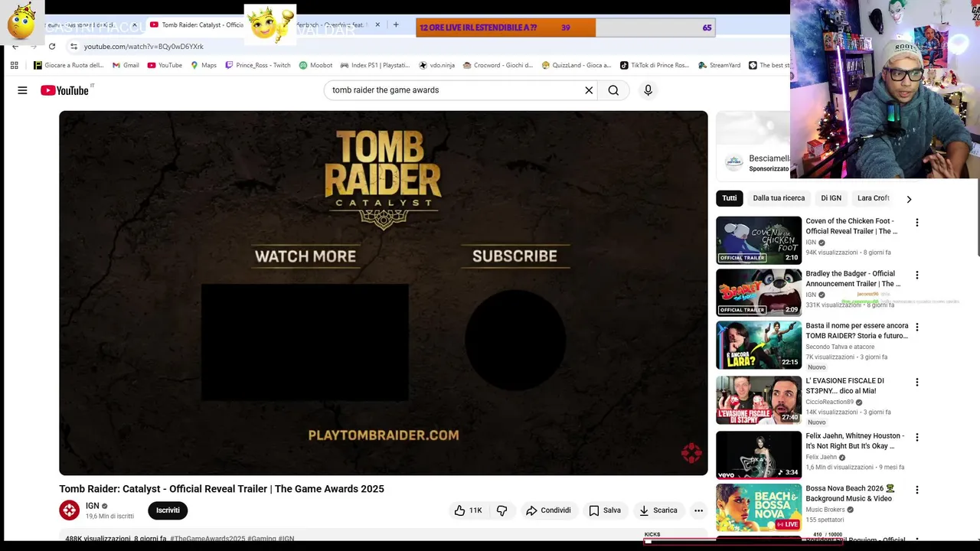Open the Prince_Ross - Twitch bookmark
Viewport: 980px width, 551px height.
click(x=257, y=65)
